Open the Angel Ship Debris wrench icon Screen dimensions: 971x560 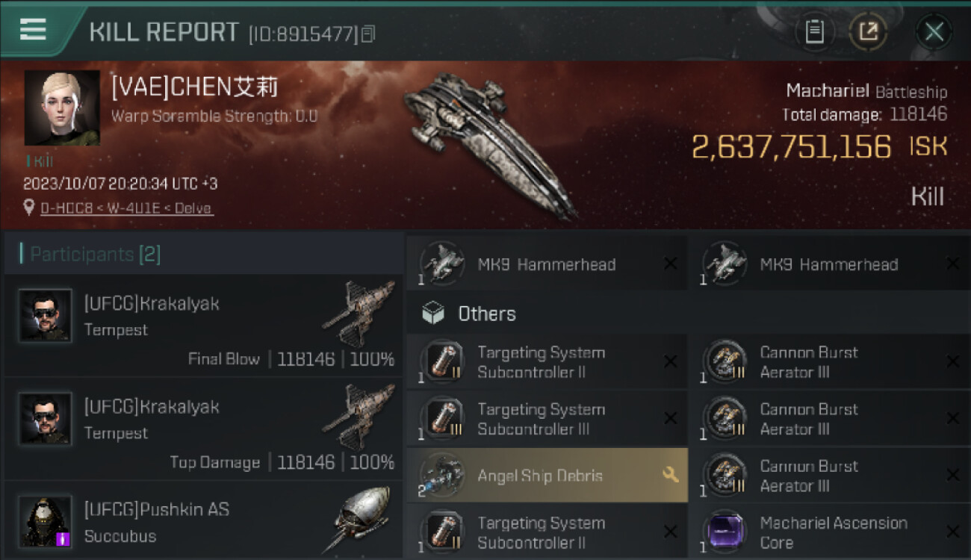coord(670,475)
